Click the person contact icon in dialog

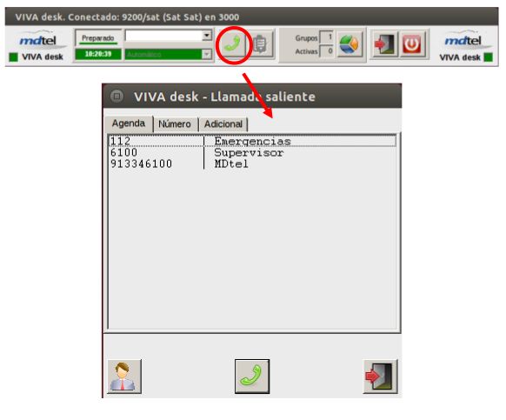[124, 377]
